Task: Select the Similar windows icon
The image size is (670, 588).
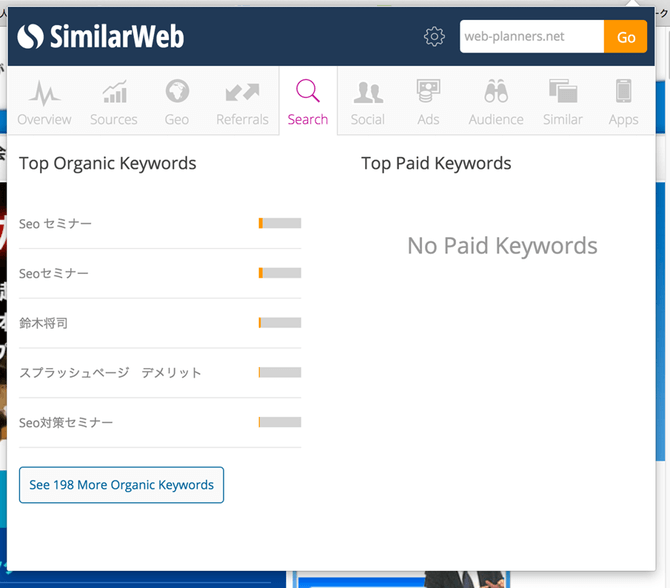Action: click(563, 92)
